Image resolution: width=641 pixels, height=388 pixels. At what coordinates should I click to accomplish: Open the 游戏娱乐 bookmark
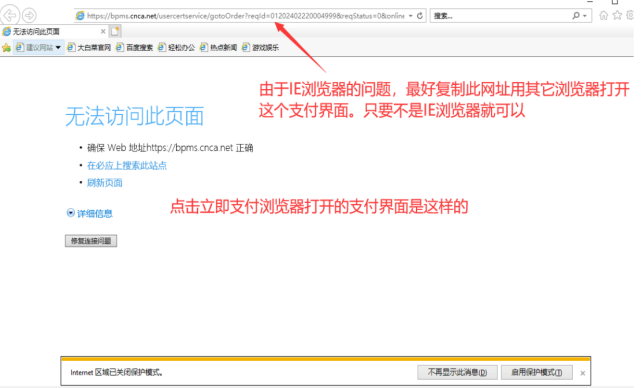260,48
